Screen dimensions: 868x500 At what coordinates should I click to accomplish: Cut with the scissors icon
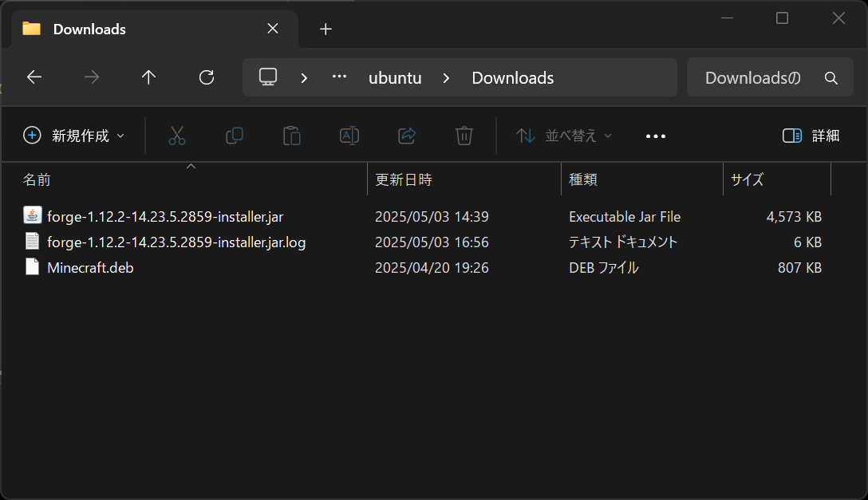[x=177, y=136]
